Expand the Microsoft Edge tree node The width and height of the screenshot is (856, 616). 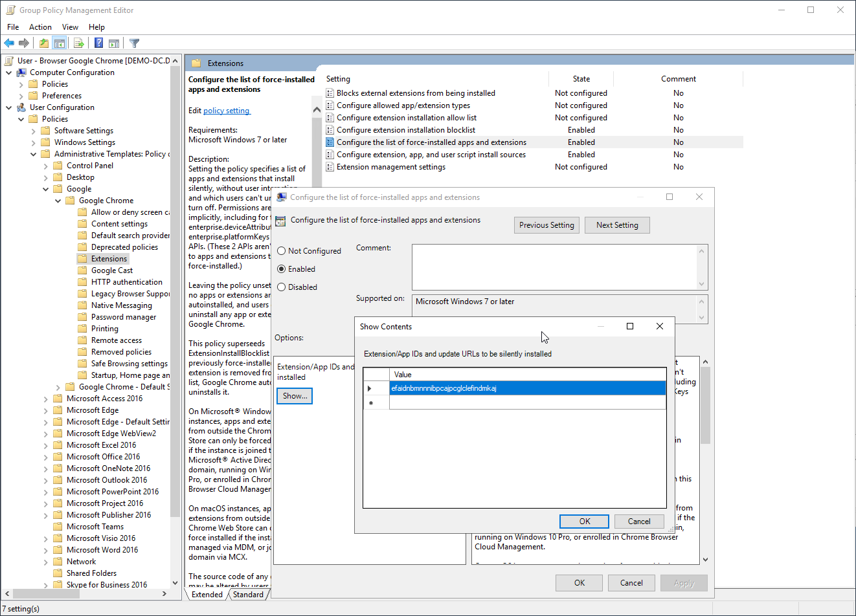46,410
